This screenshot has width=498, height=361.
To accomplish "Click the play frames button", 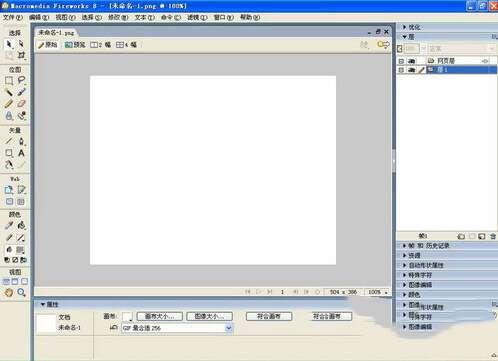I will [259, 292].
